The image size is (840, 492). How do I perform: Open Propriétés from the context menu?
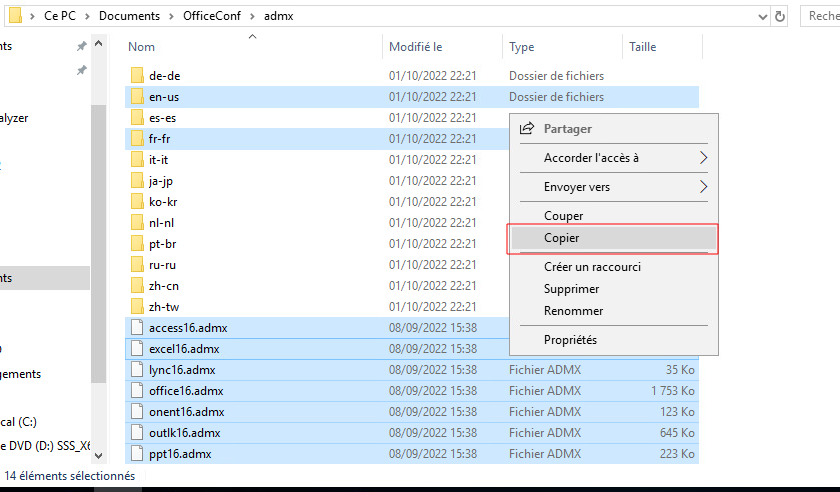(570, 340)
